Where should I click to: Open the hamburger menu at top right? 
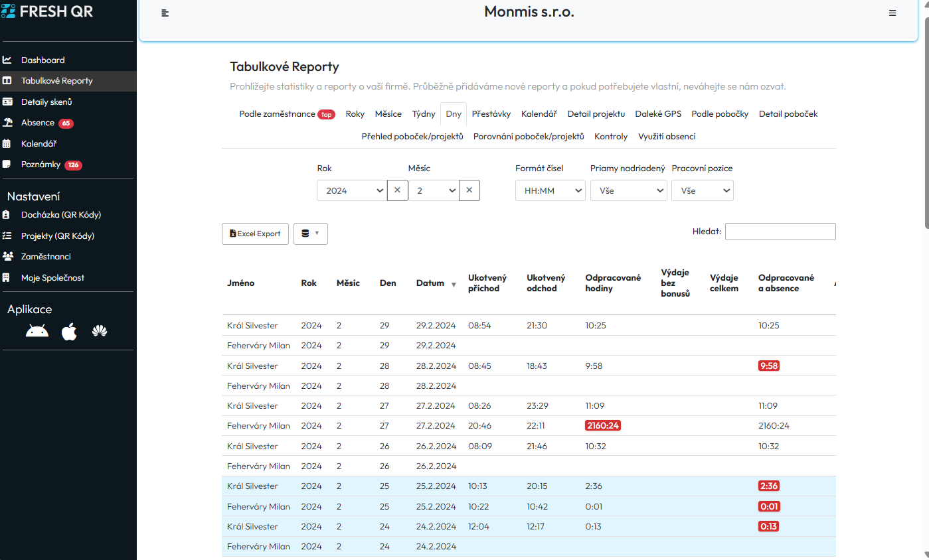[892, 13]
